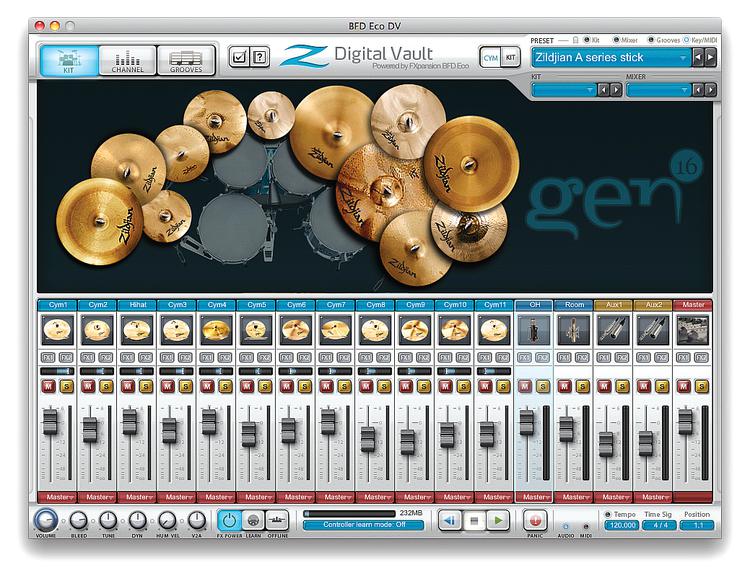This screenshot has height=578, width=750.
Task: Stop playback transport button
Action: click(474, 520)
